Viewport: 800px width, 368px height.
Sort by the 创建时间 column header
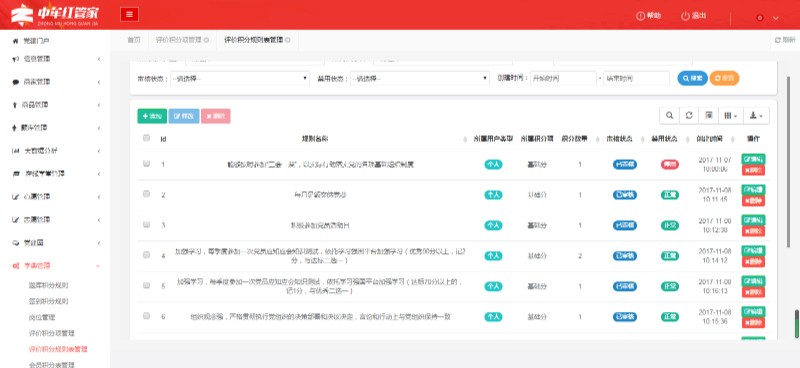click(x=710, y=139)
